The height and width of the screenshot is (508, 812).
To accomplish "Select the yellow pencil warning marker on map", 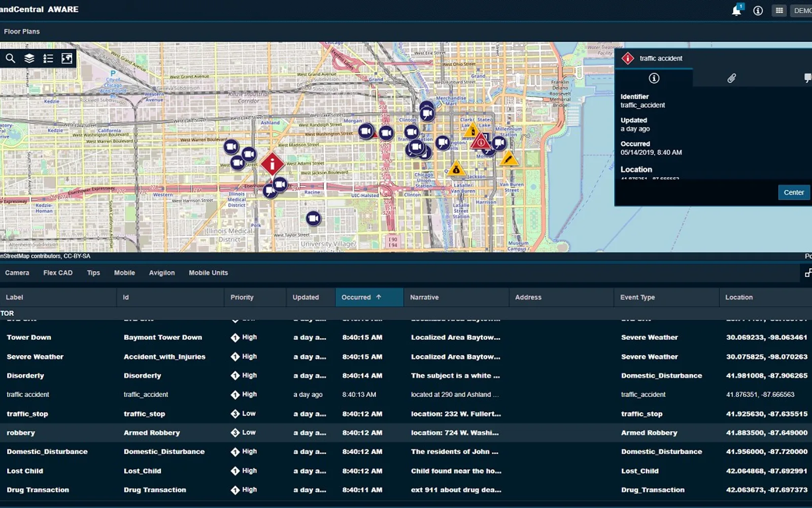I will point(509,159).
